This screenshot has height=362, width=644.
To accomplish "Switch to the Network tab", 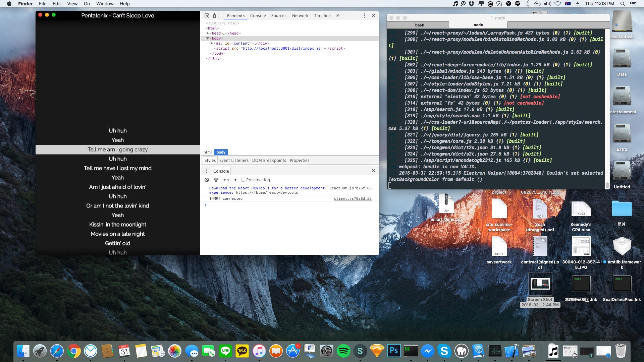I will (300, 15).
